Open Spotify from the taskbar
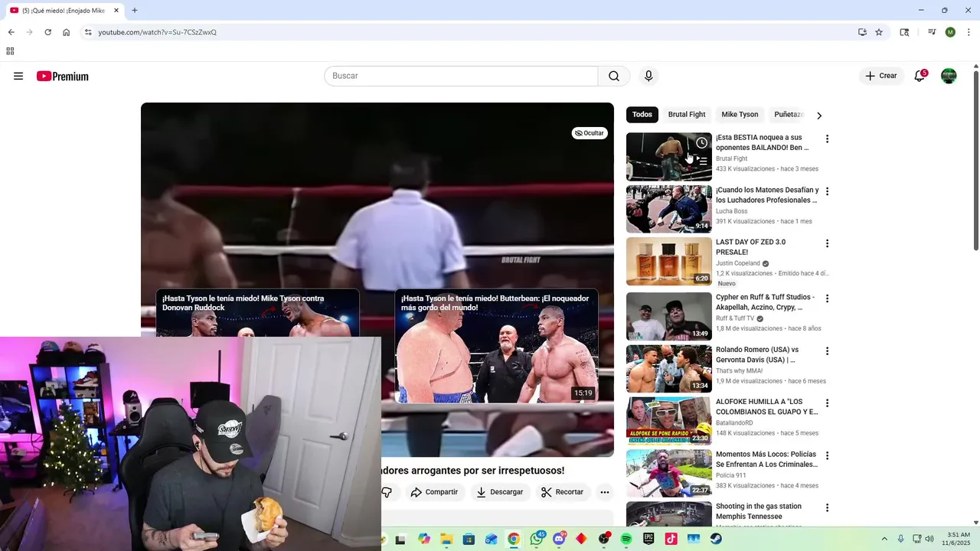Viewport: 980px width, 551px height. point(626,539)
